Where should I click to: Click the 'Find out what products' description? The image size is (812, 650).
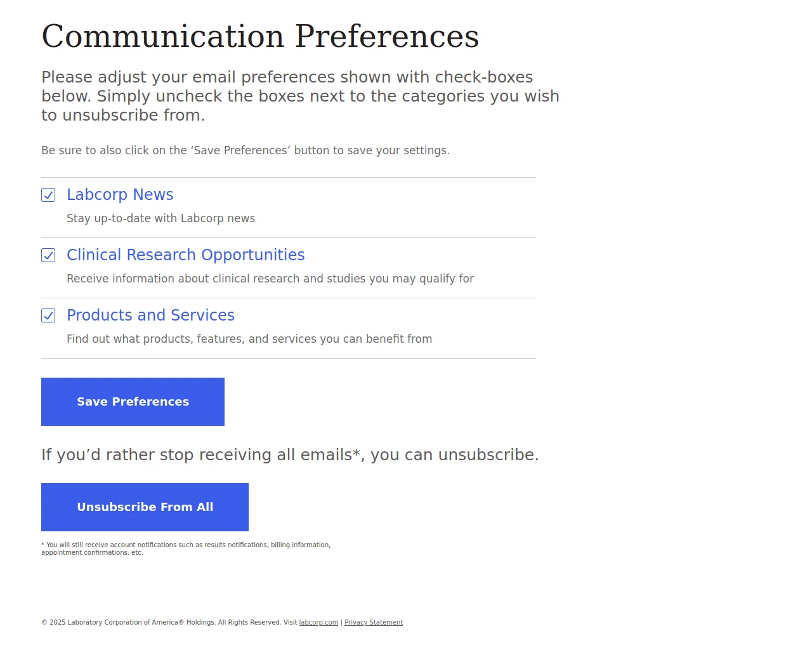coord(249,339)
